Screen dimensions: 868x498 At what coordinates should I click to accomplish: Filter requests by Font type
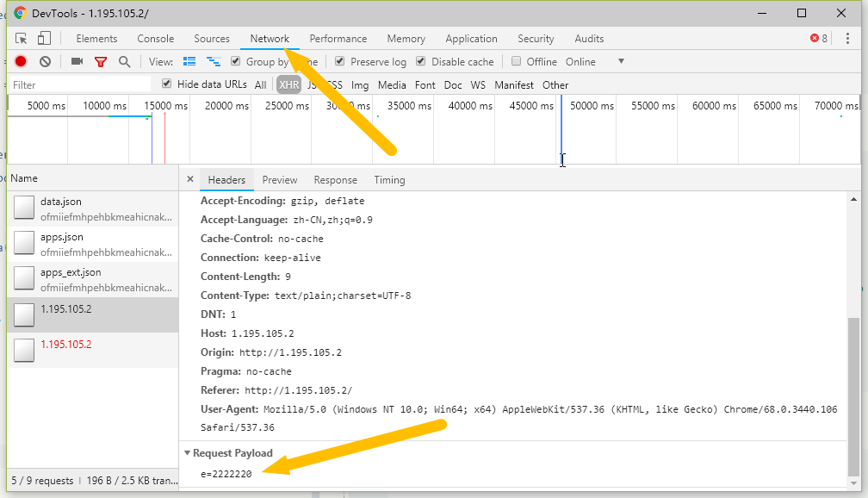click(x=425, y=84)
